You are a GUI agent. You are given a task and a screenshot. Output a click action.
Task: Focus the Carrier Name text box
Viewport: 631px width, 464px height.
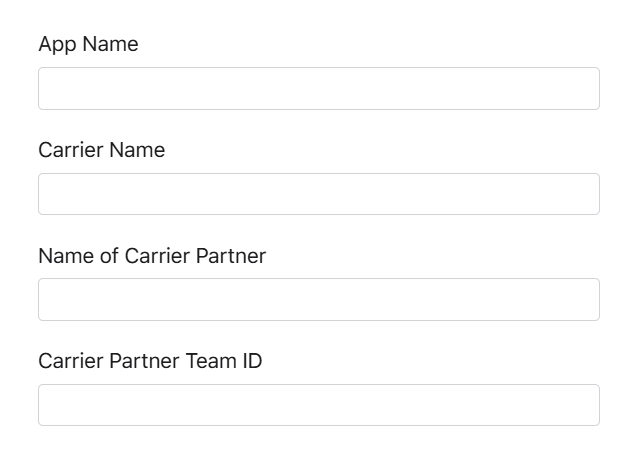click(318, 194)
